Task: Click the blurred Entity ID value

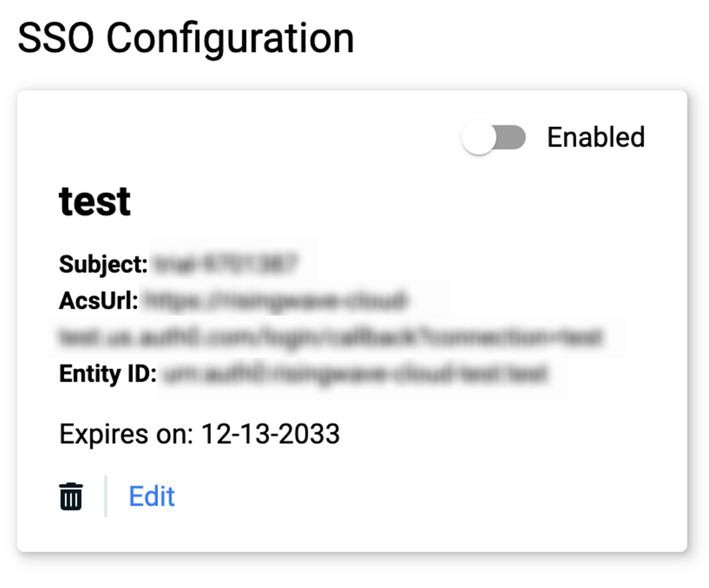Action: coord(355,373)
